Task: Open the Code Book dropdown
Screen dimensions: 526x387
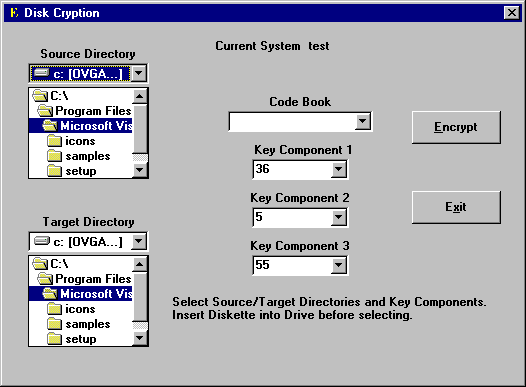Action: [363, 121]
